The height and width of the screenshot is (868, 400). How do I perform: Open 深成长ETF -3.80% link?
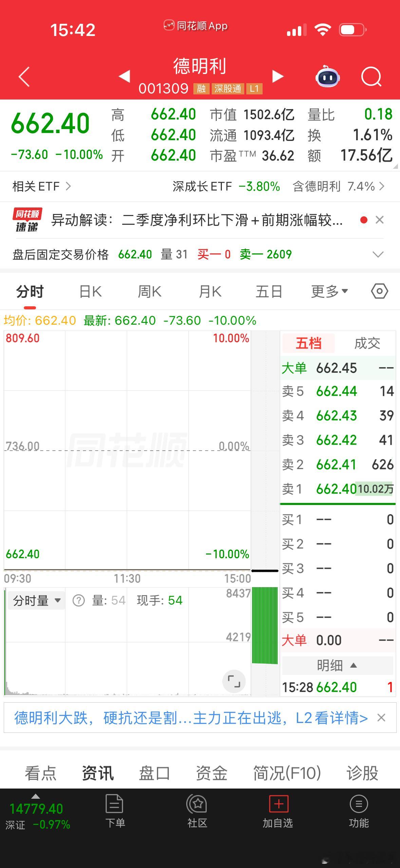(x=226, y=186)
